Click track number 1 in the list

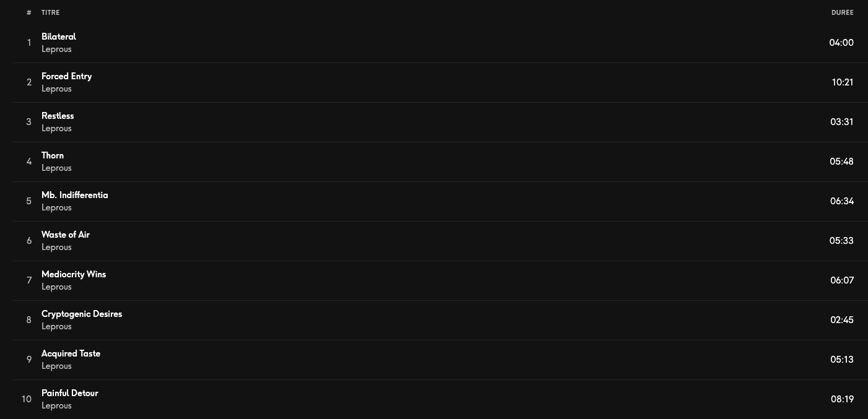28,43
